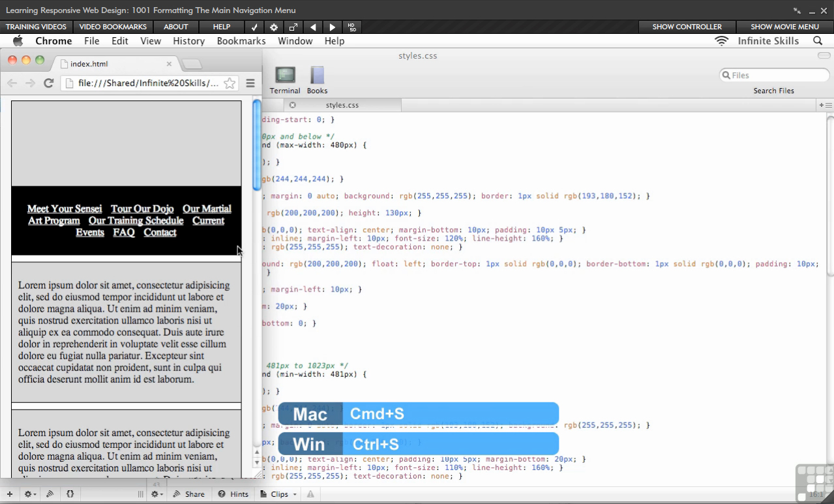
Task: Open a new Chrome tab
Action: (x=192, y=64)
